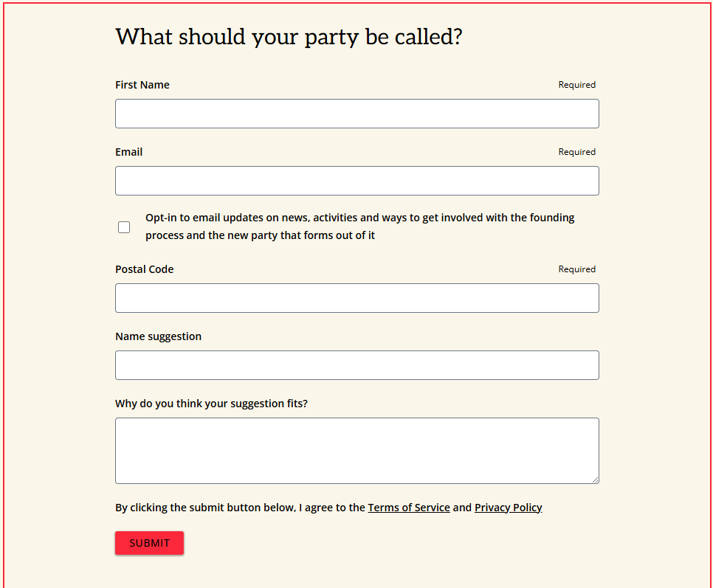Open the Privacy Policy link
Image resolution: width=713 pixels, height=588 pixels.
[508, 508]
